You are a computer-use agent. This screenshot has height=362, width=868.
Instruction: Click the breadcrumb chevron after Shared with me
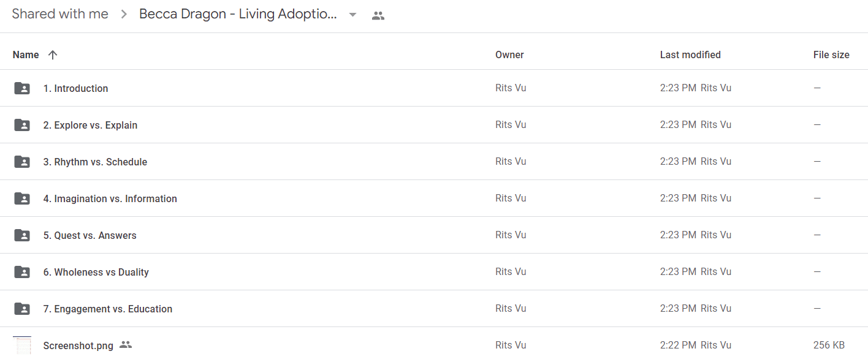[124, 15]
